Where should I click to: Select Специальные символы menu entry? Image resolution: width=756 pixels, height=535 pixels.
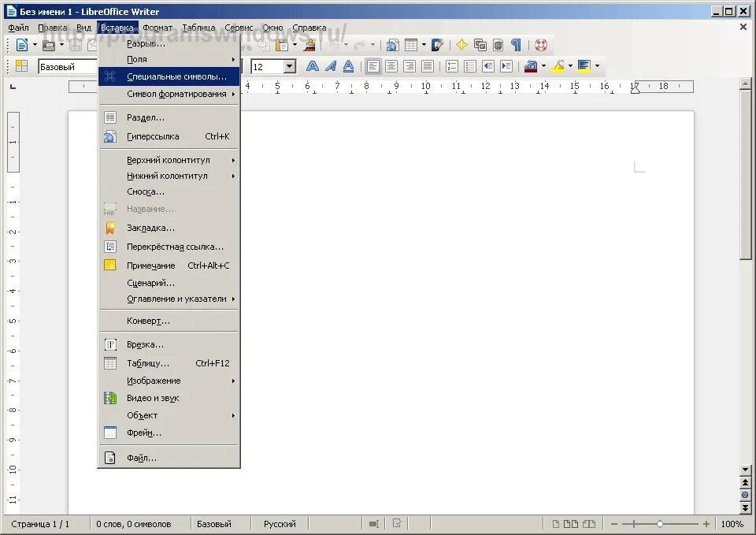169,76
